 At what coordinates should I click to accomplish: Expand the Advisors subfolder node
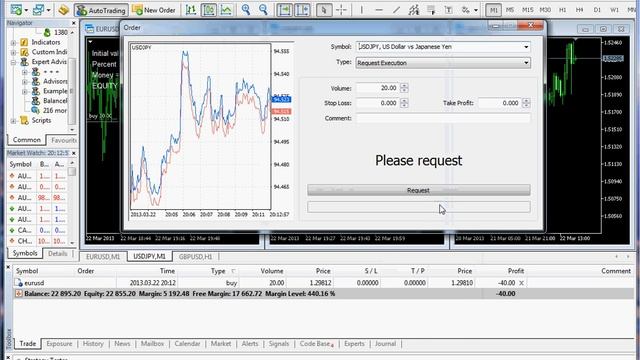coord(25,82)
